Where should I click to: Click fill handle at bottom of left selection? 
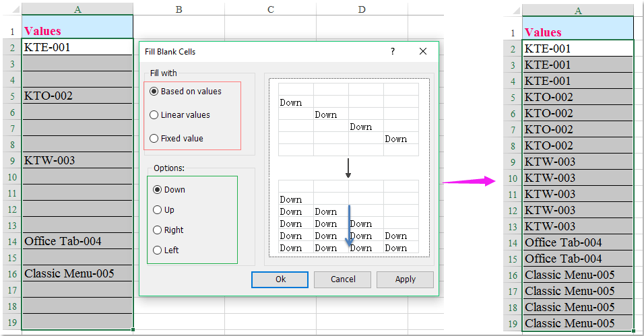click(133, 329)
